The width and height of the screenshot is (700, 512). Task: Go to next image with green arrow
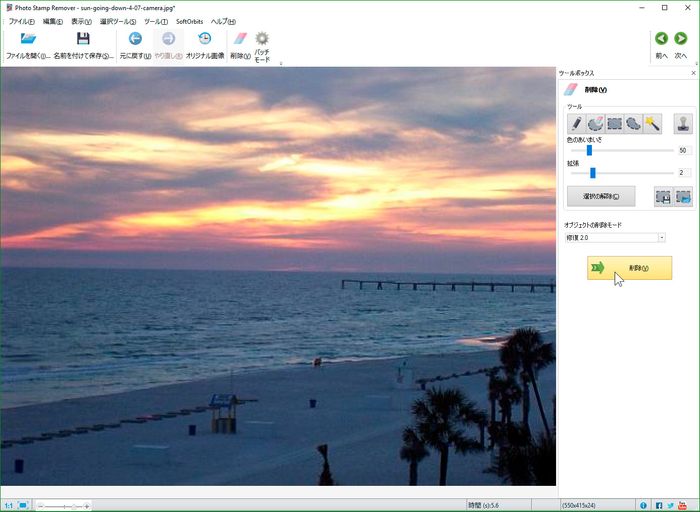point(681,39)
